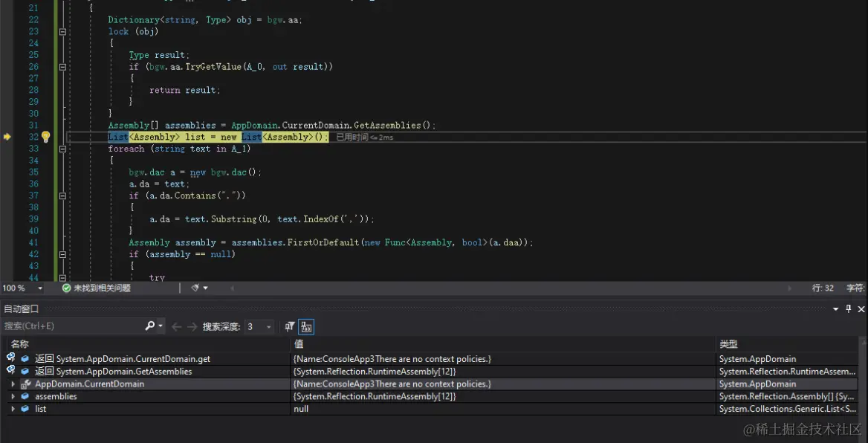Click the wrench property icon of AppDomain.CurrentDomain
The height and width of the screenshot is (443, 868).
(25, 384)
